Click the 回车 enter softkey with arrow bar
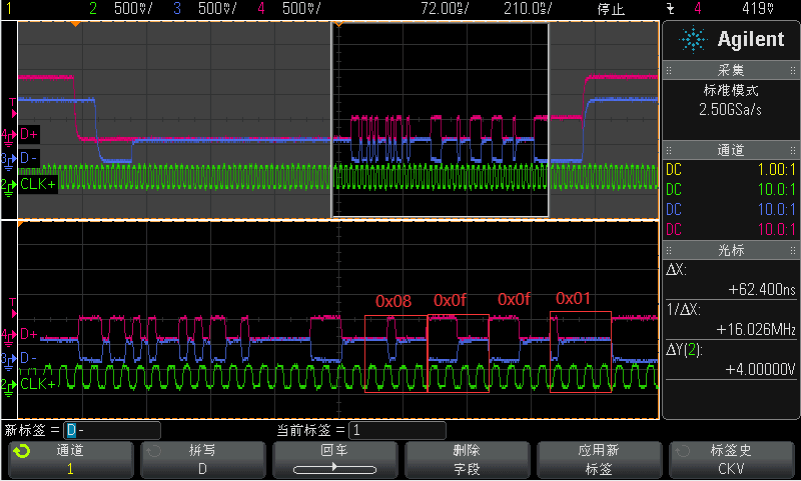The width and height of the screenshot is (801, 481). (334, 459)
